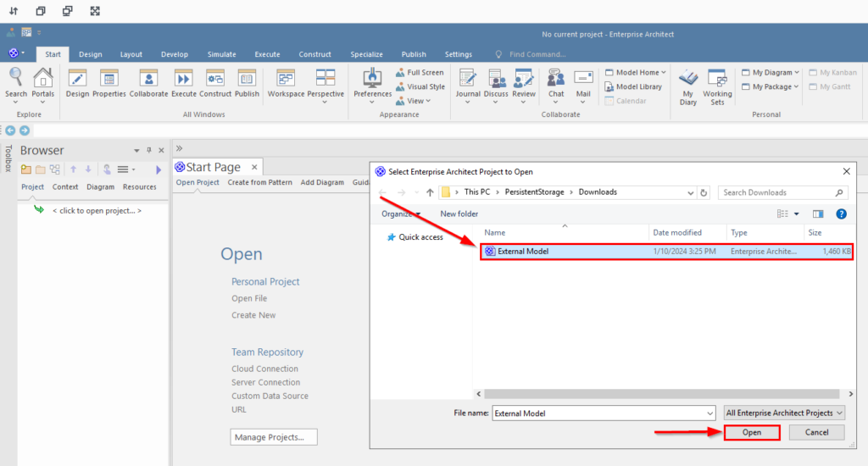Expand the My Package dropdown
This screenshot has height=466, width=868.
click(x=770, y=87)
